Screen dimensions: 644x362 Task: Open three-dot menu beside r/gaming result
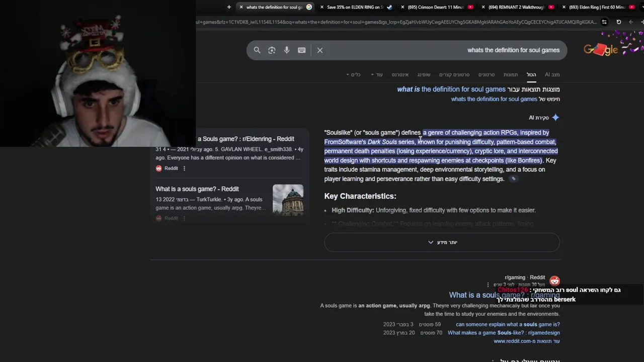tap(488, 285)
